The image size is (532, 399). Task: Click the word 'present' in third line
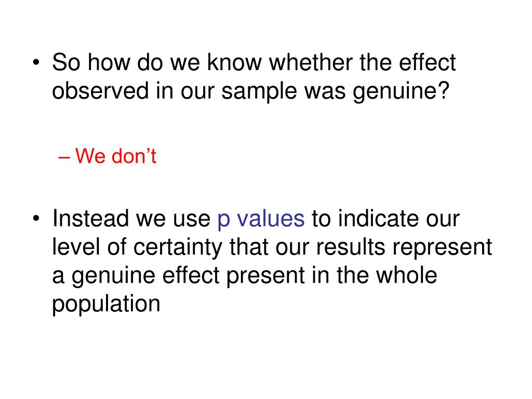click(x=265, y=276)
